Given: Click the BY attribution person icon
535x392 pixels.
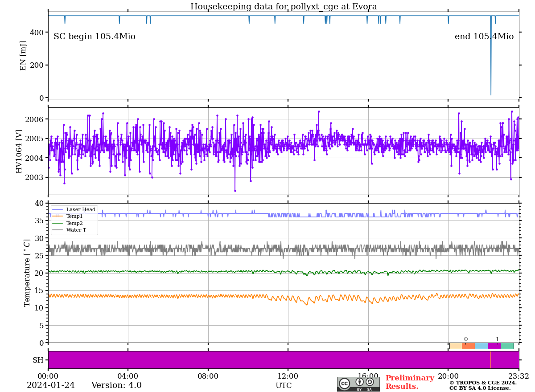Looking at the screenshot, I should [359, 382].
